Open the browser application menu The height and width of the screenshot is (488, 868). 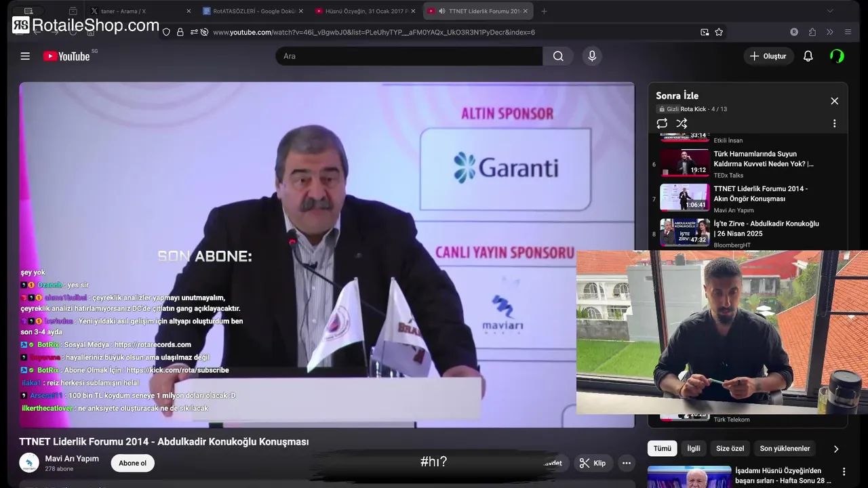coord(848,32)
